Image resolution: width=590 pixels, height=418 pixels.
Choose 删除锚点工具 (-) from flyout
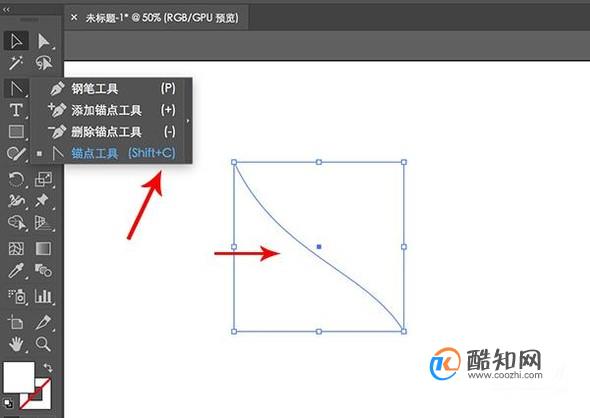(112, 132)
